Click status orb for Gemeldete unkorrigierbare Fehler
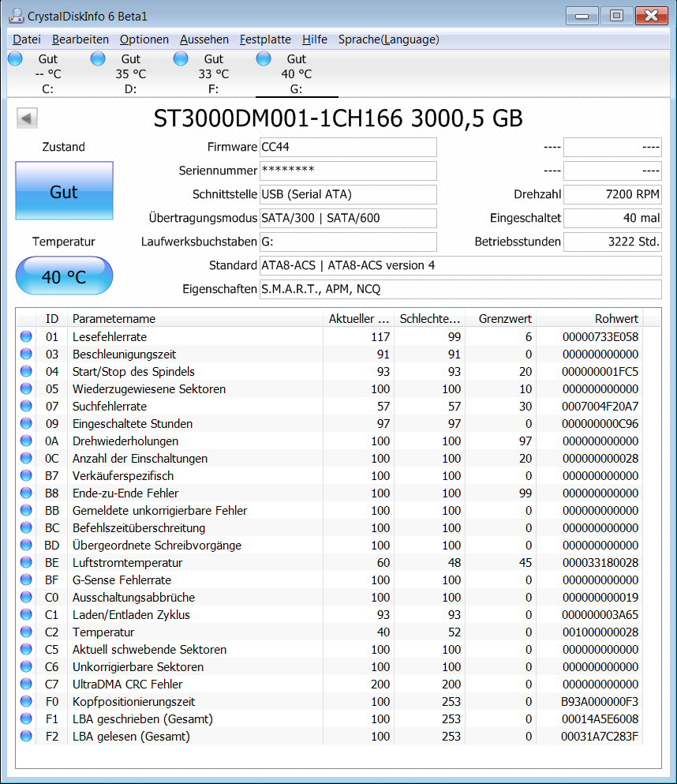Image resolution: width=677 pixels, height=784 pixels. pyautogui.click(x=26, y=511)
